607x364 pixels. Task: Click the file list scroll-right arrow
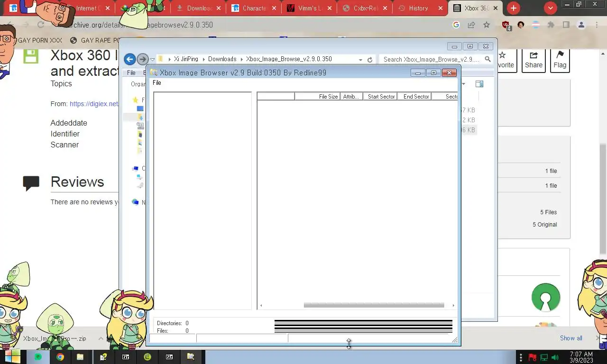click(x=453, y=305)
